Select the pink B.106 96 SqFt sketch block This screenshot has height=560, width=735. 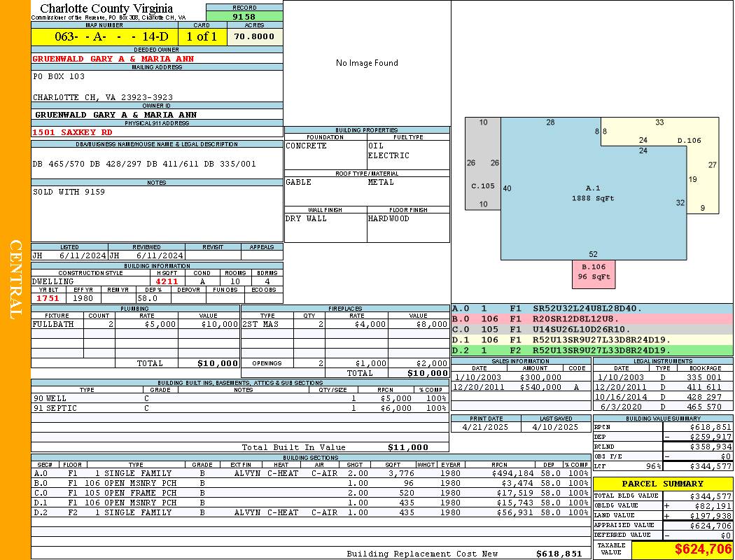(x=592, y=272)
